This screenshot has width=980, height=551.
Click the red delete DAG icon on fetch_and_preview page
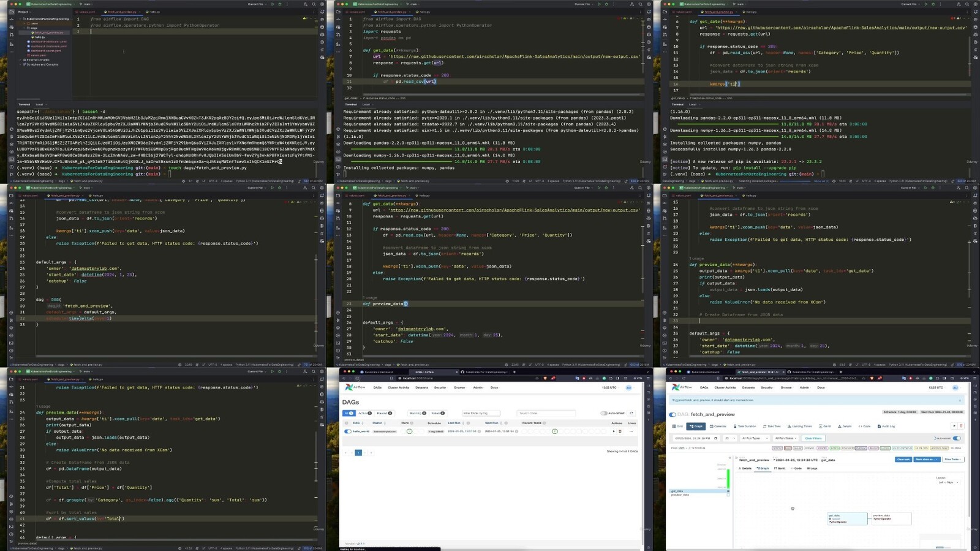[x=960, y=426]
